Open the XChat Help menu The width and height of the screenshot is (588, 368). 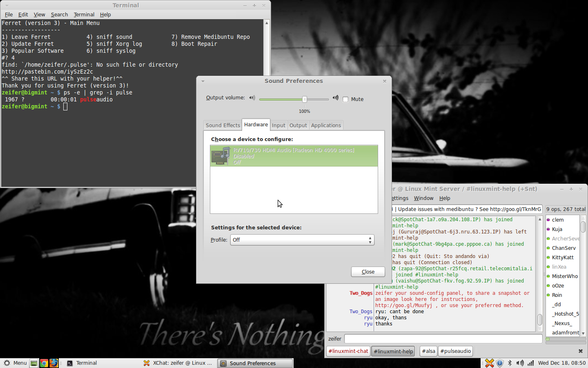(445, 198)
